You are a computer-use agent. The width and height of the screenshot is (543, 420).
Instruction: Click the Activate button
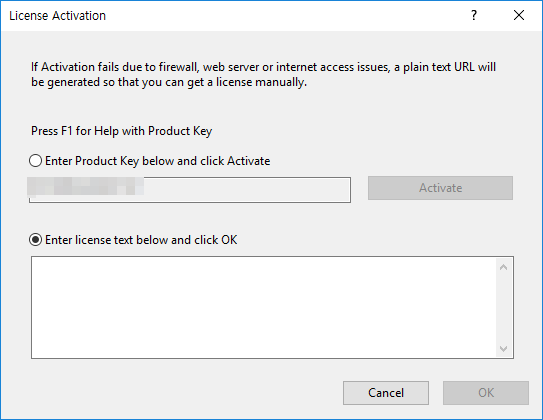click(x=440, y=188)
